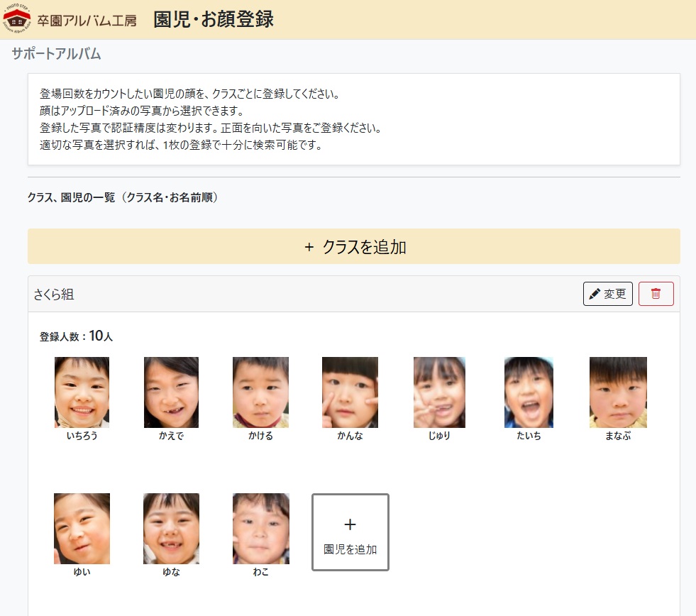Click the かんな name label

(x=350, y=436)
